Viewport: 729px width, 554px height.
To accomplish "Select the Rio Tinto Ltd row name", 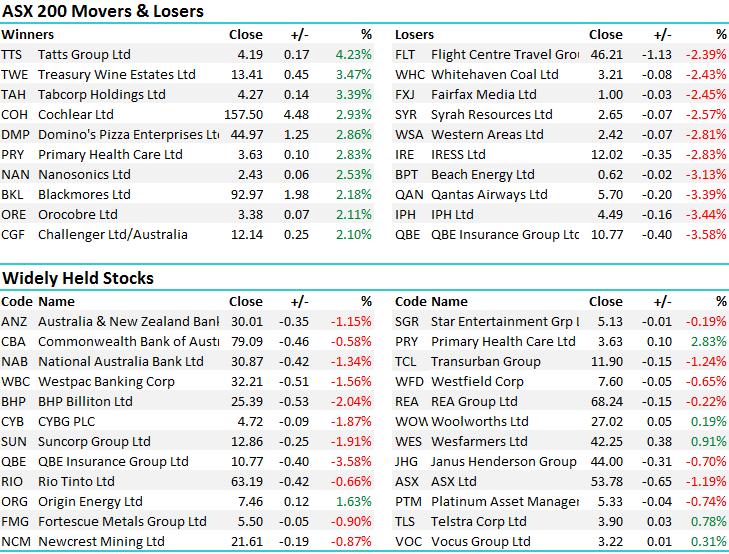I will click(76, 482).
